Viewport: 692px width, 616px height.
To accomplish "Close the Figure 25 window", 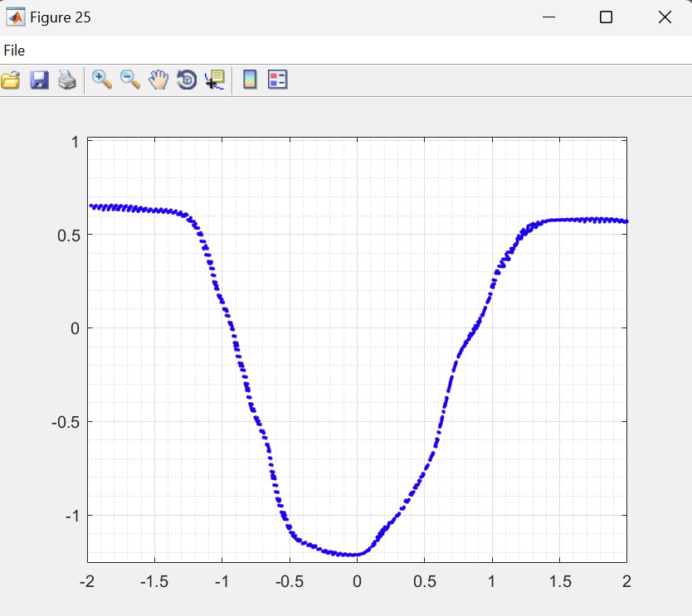I will [x=664, y=17].
